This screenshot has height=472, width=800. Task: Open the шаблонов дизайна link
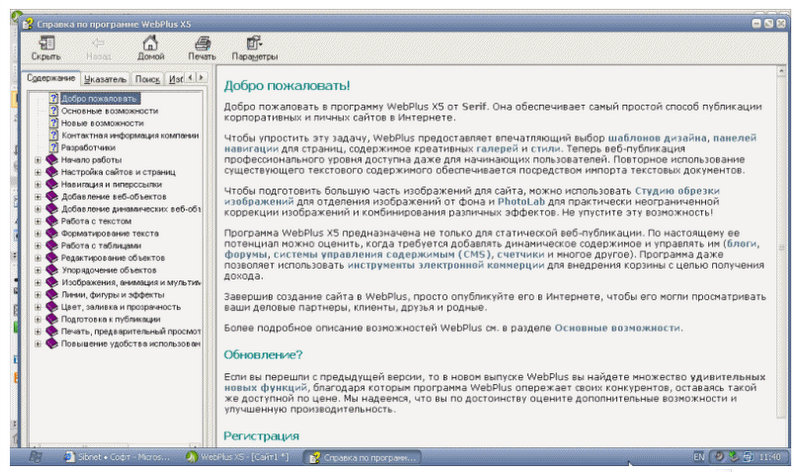657,138
